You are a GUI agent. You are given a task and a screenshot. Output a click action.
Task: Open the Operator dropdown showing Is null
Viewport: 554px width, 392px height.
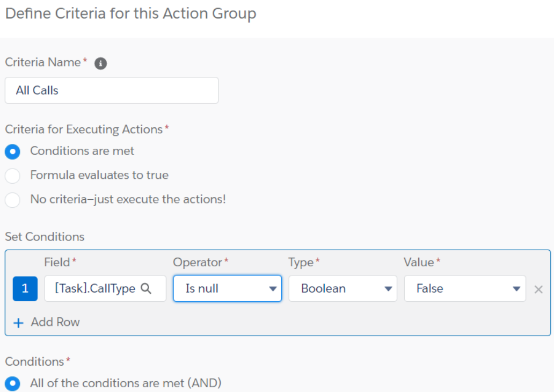(x=227, y=289)
